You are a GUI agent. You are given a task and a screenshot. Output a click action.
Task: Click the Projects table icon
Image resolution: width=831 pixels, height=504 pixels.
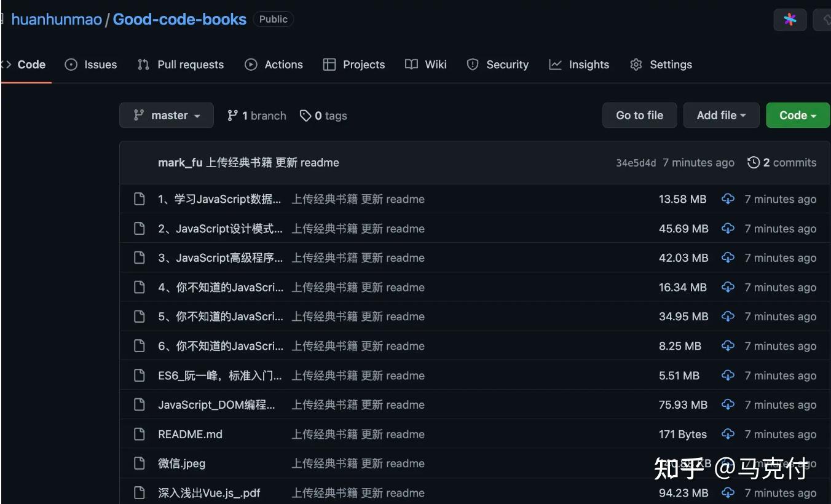(331, 64)
